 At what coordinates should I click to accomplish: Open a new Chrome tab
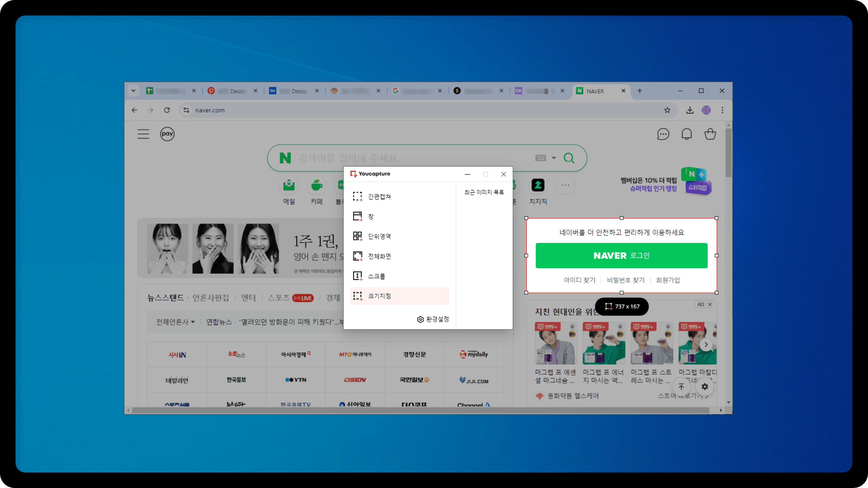640,91
